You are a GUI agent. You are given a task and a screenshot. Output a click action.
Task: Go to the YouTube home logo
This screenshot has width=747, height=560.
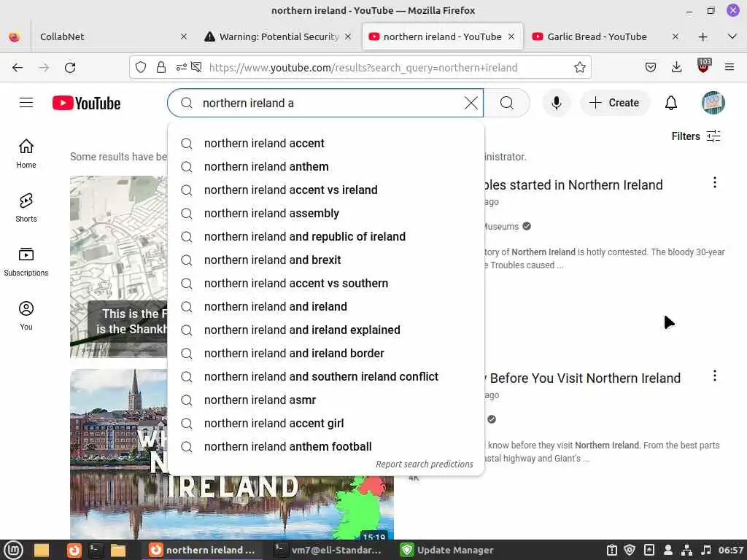(86, 103)
